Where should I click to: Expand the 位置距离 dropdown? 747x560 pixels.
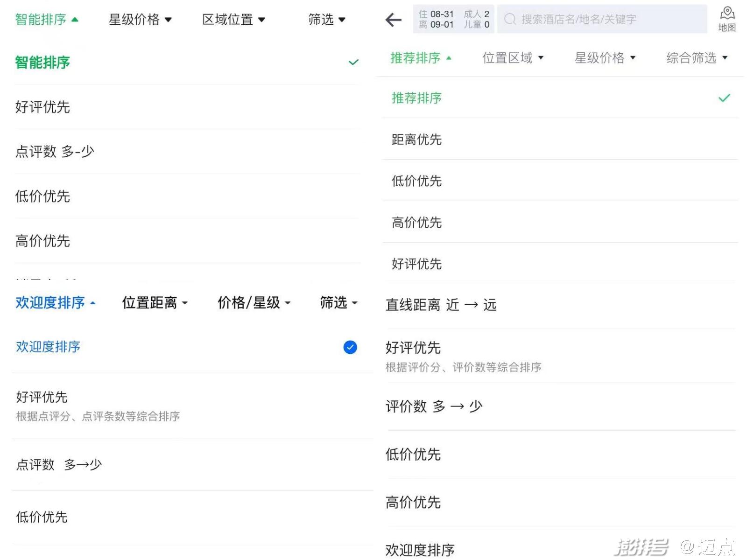point(155,303)
